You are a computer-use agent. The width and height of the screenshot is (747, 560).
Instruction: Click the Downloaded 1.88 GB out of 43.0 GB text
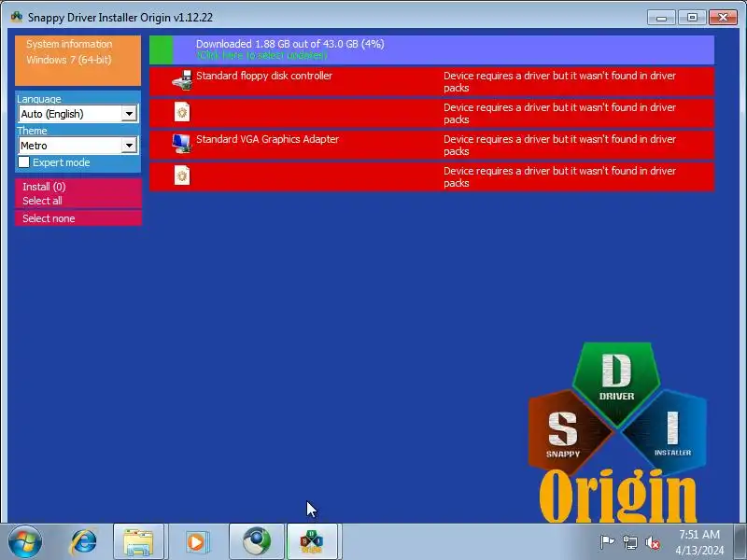coord(290,44)
